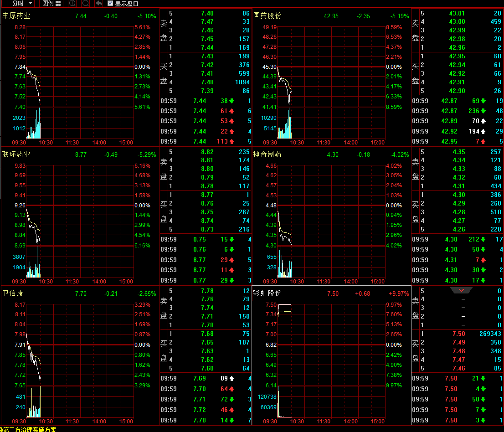Viewport: 504px width, 432px height.
Task: Select the 国药股份 stock title
Action: click(267, 16)
